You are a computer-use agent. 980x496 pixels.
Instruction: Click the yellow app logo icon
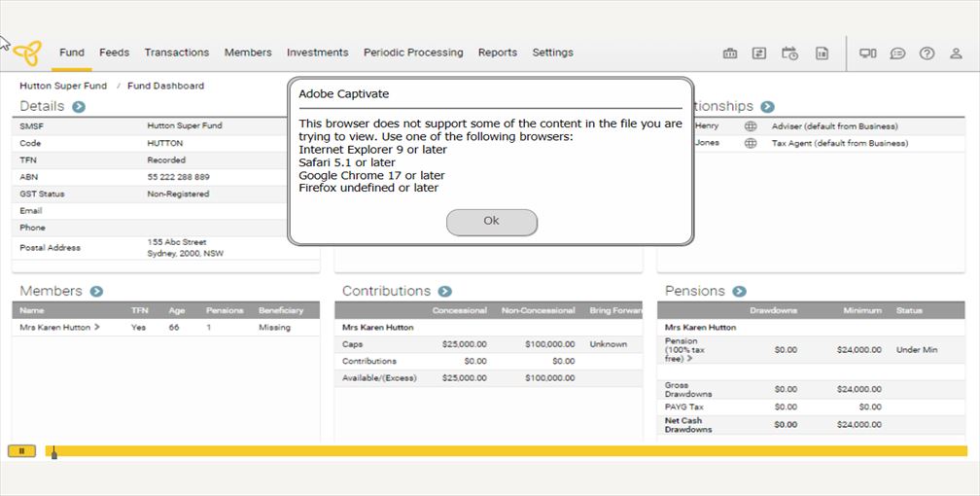[x=28, y=53]
